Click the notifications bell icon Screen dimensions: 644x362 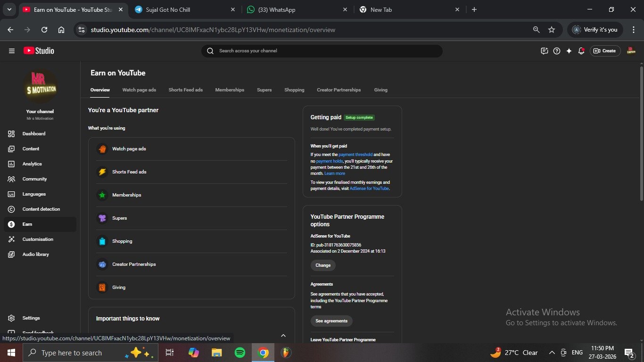(x=581, y=51)
